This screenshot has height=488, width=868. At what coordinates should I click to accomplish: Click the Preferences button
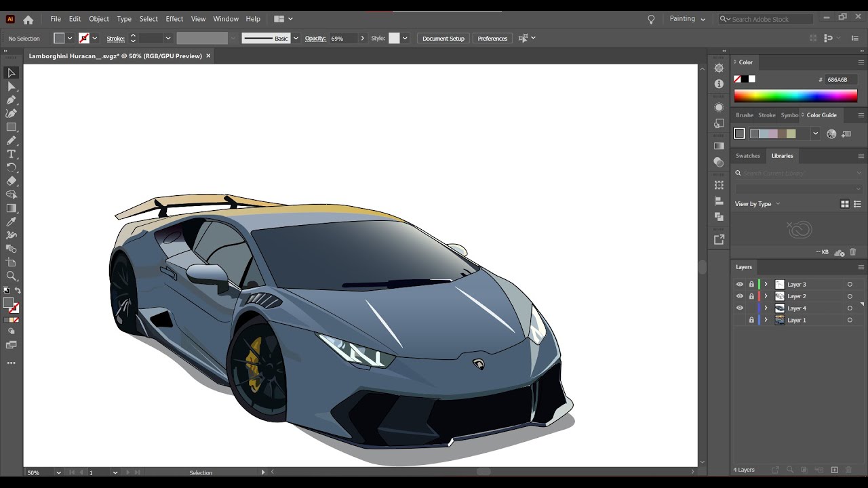[492, 39]
